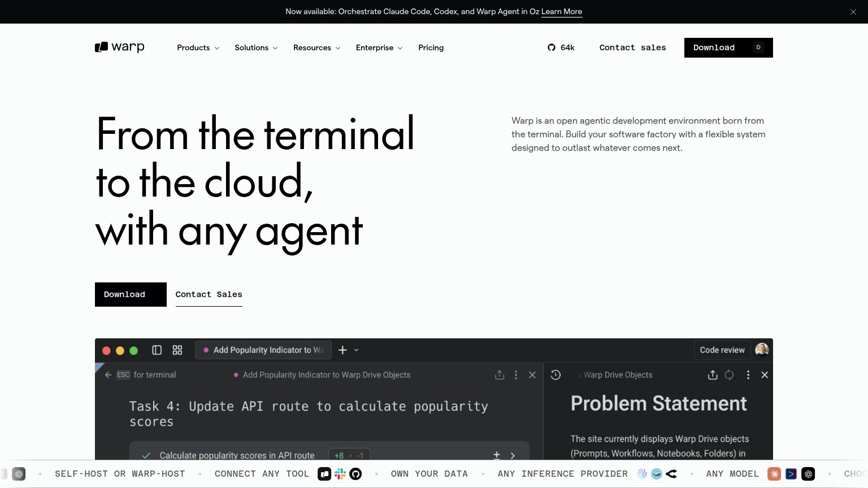This screenshot has height=488, width=868.
Task: Go to the Pricing page
Action: click(x=431, y=47)
